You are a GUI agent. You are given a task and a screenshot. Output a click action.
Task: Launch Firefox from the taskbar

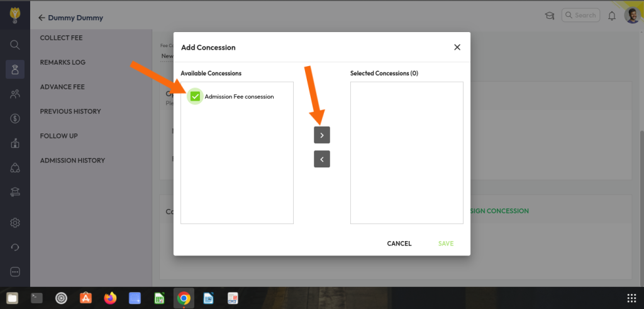coord(111,298)
